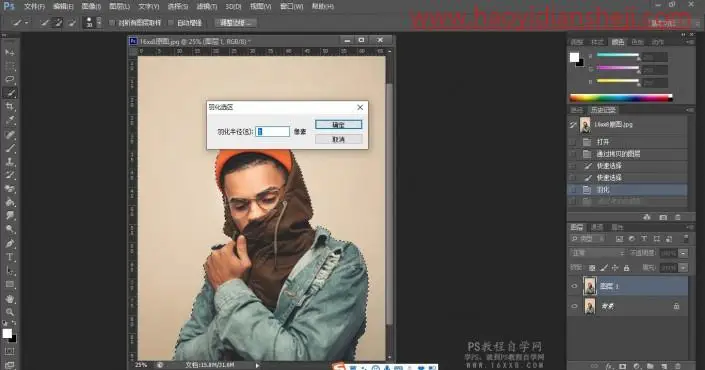Switch to the History (历史记录) tab
705x370 pixels.
pyautogui.click(x=603, y=110)
